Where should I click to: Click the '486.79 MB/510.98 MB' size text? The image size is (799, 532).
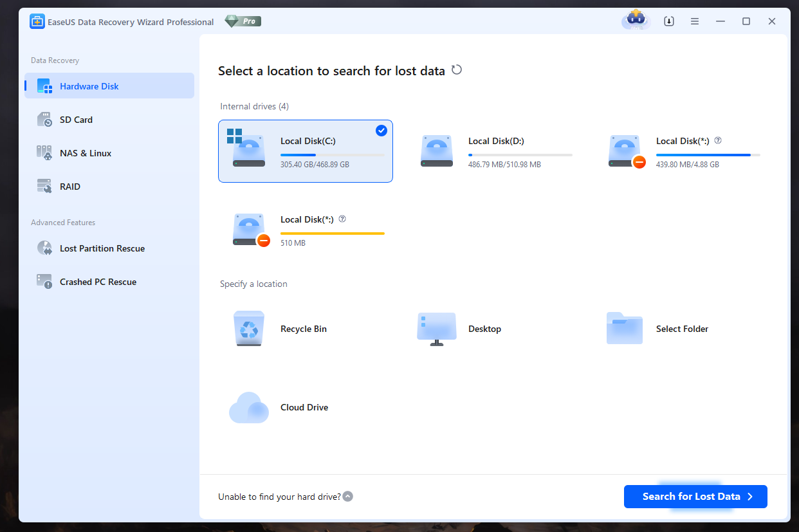[504, 165]
